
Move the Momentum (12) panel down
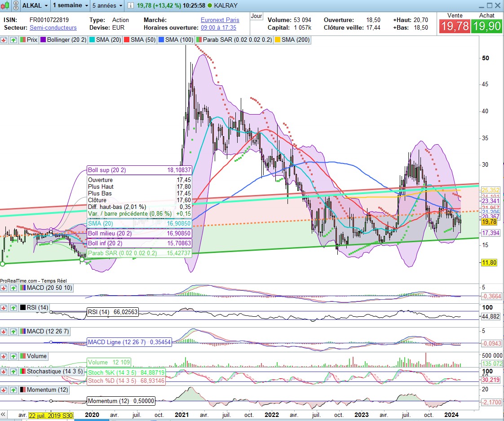(4, 390)
